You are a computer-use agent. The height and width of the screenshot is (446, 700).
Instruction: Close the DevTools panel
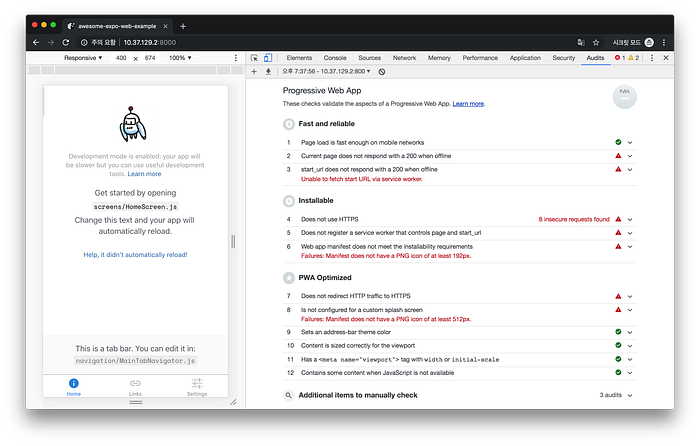pos(666,58)
